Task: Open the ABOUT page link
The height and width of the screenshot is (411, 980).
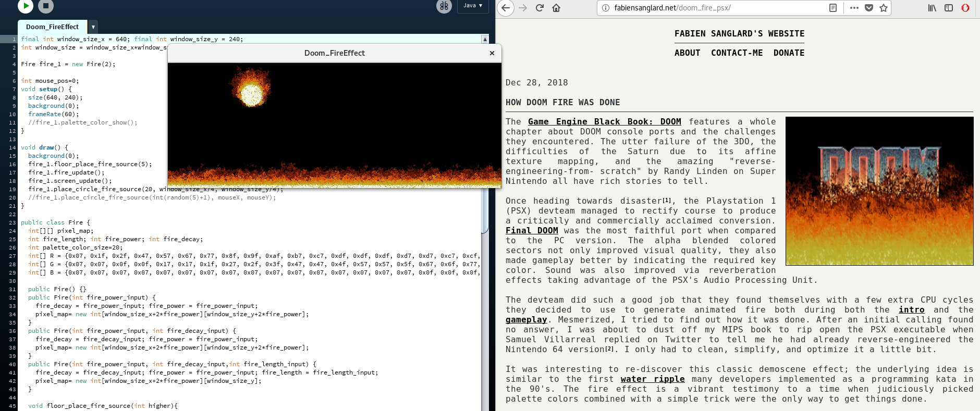Action: 687,53
